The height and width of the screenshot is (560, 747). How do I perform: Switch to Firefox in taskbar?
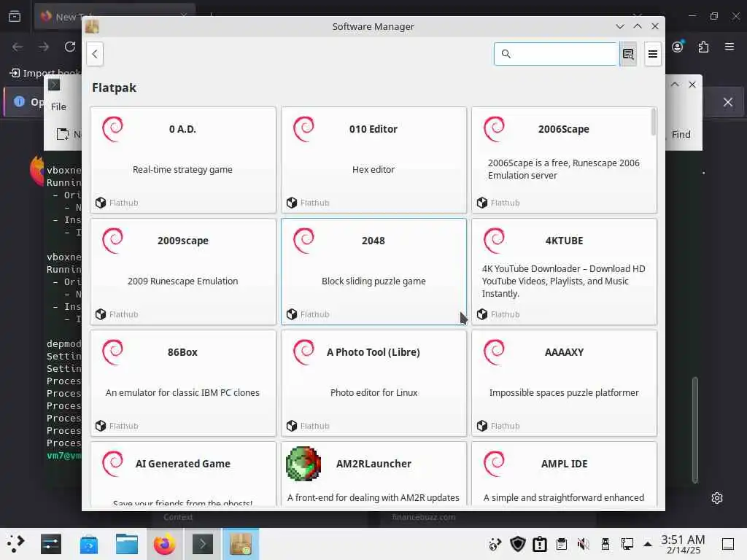[x=164, y=544]
